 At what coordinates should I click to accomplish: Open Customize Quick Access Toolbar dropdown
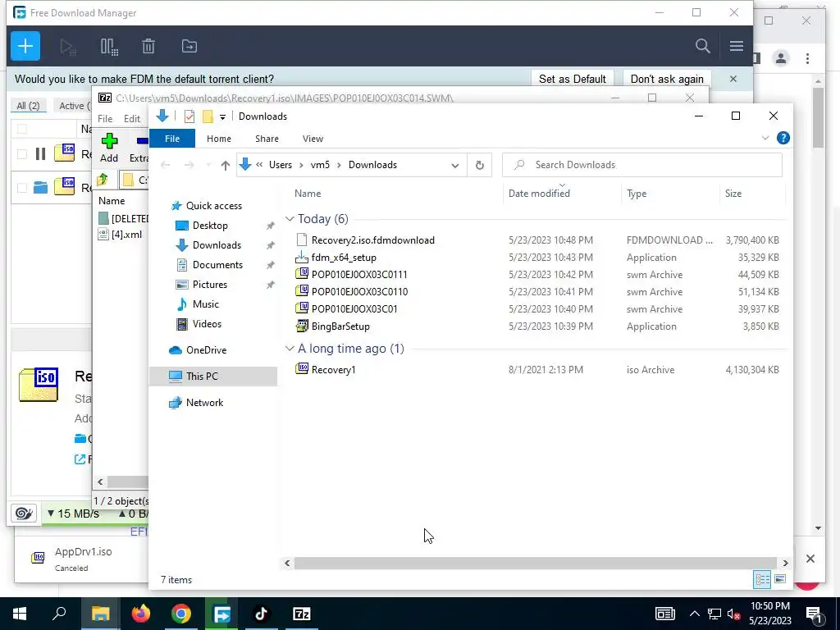[222, 116]
